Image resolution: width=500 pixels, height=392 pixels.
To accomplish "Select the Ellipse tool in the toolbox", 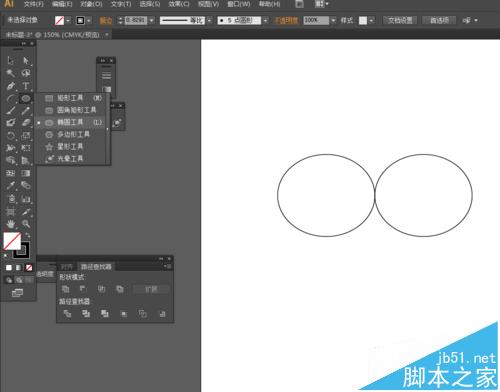I will pos(26,98).
